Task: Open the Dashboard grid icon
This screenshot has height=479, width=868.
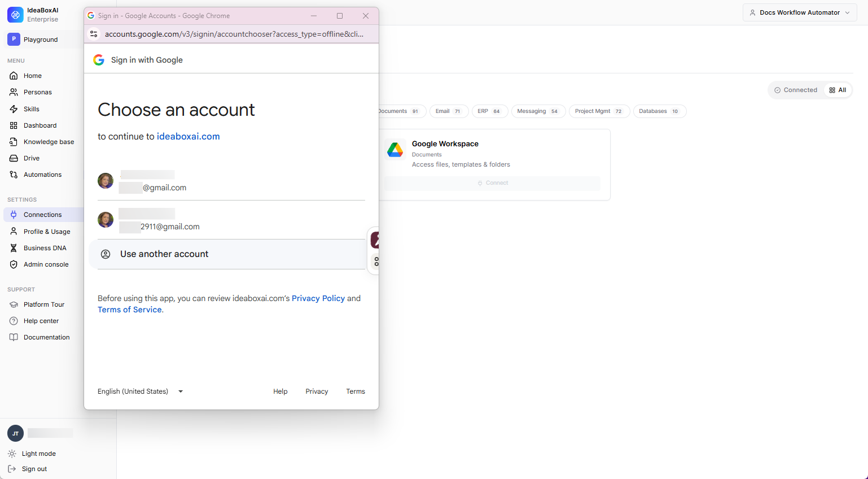Action: point(14,125)
